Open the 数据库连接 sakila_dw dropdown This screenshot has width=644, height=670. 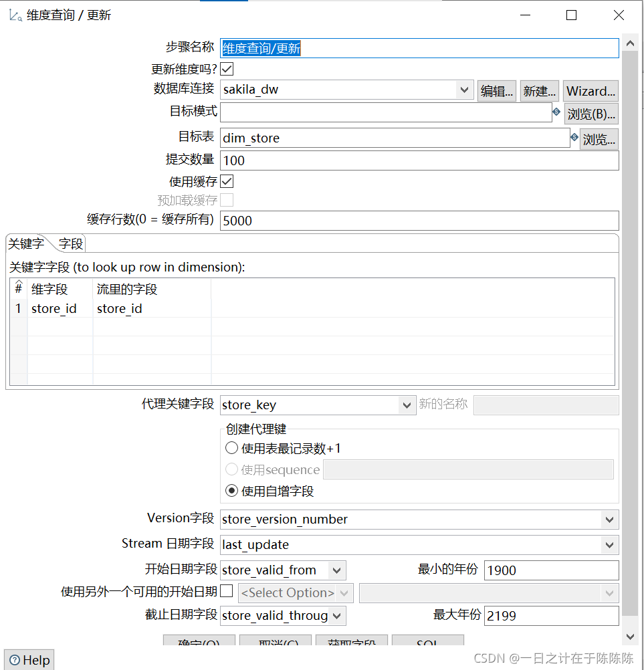pos(464,90)
